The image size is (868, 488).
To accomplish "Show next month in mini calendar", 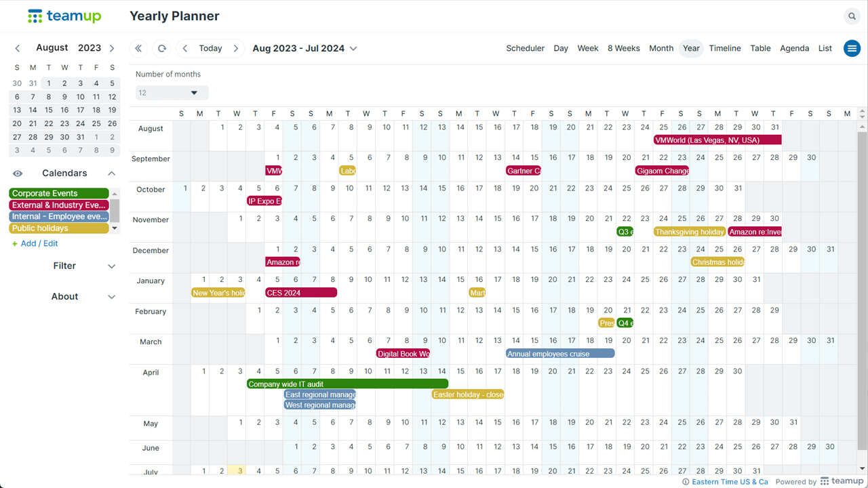I will (112, 48).
